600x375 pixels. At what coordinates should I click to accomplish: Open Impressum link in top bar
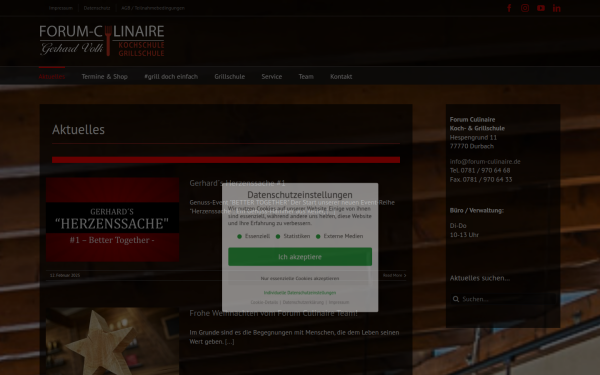60,8
